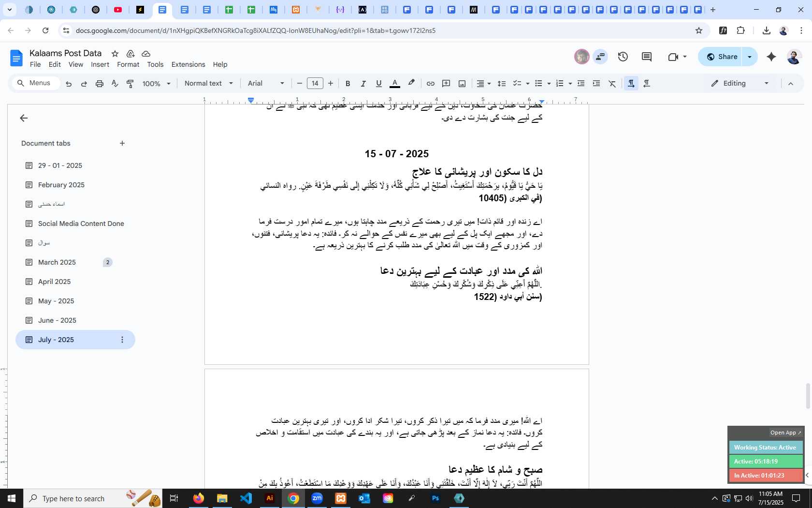Open the Insert menu
Viewport: 812px width, 508px height.
(100, 64)
